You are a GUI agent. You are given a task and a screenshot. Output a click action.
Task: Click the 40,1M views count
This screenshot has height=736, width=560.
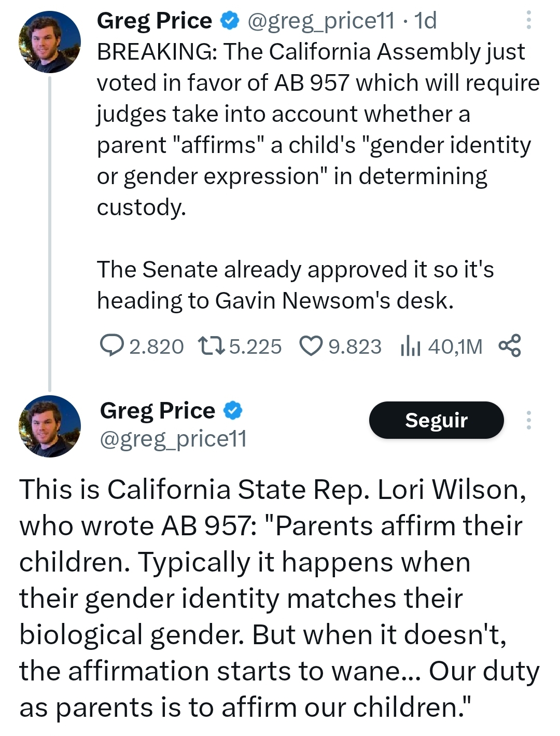click(455, 346)
